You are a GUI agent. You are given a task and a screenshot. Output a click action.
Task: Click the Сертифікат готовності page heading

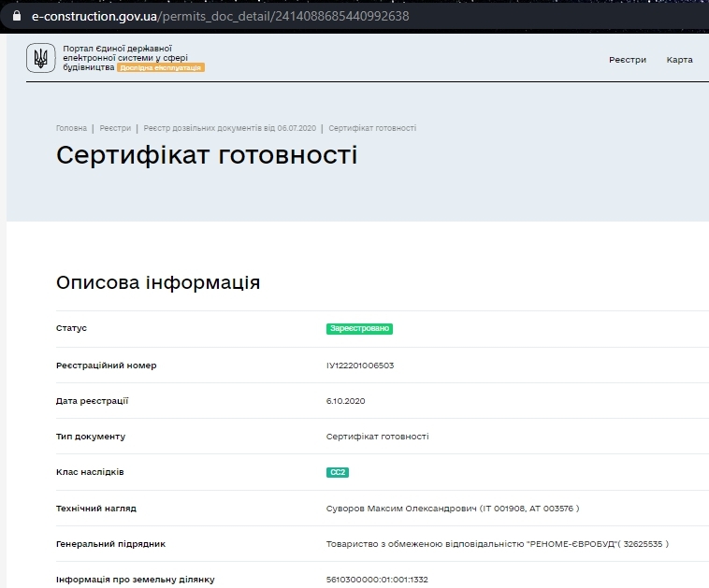tap(207, 155)
